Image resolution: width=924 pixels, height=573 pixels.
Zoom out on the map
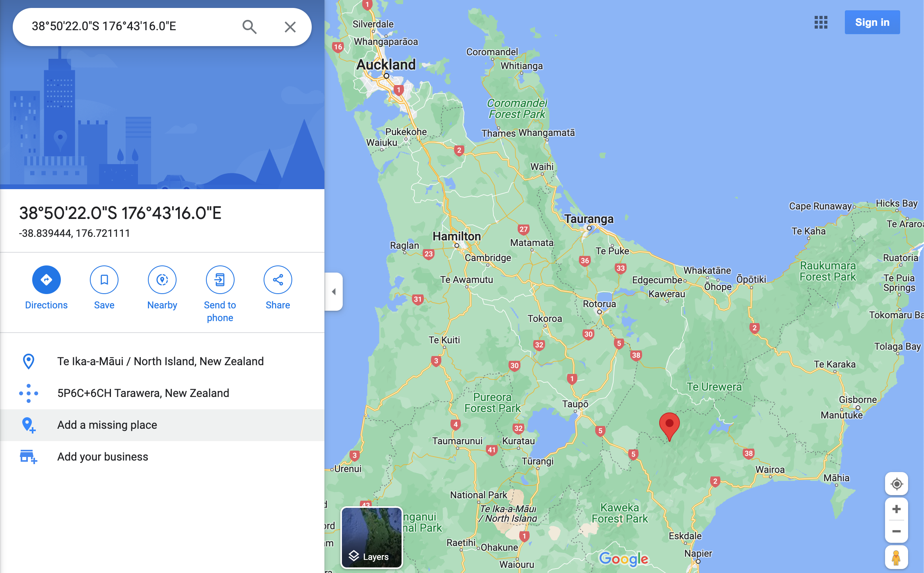point(896,531)
